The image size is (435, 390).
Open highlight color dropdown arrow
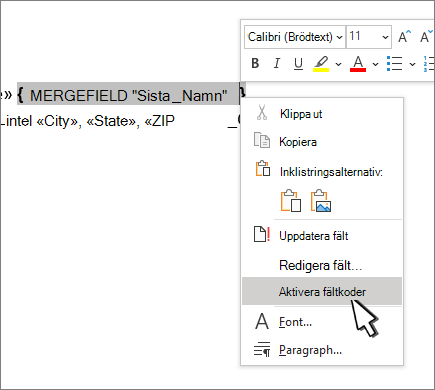[x=338, y=64]
